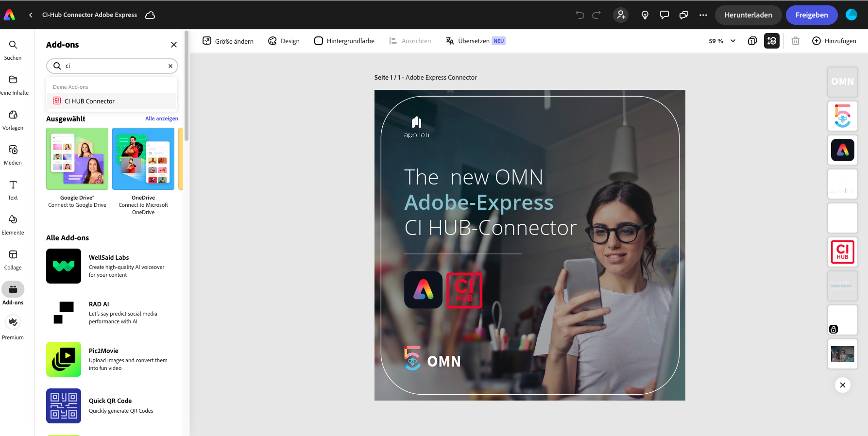Open Design options in the toolbar
Viewport: 868px width, 436px height.
pyautogui.click(x=284, y=41)
